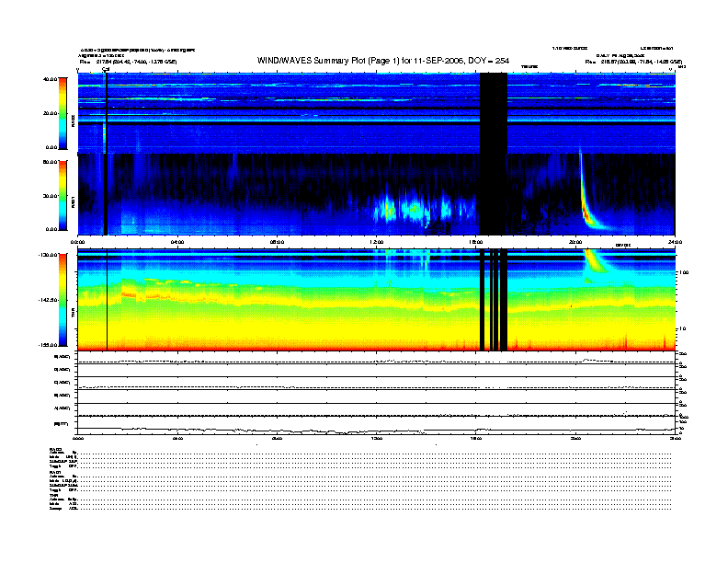Click the 10 frequency label on TNR right axis
Viewport: 728px width, 563px height.
click(x=682, y=329)
